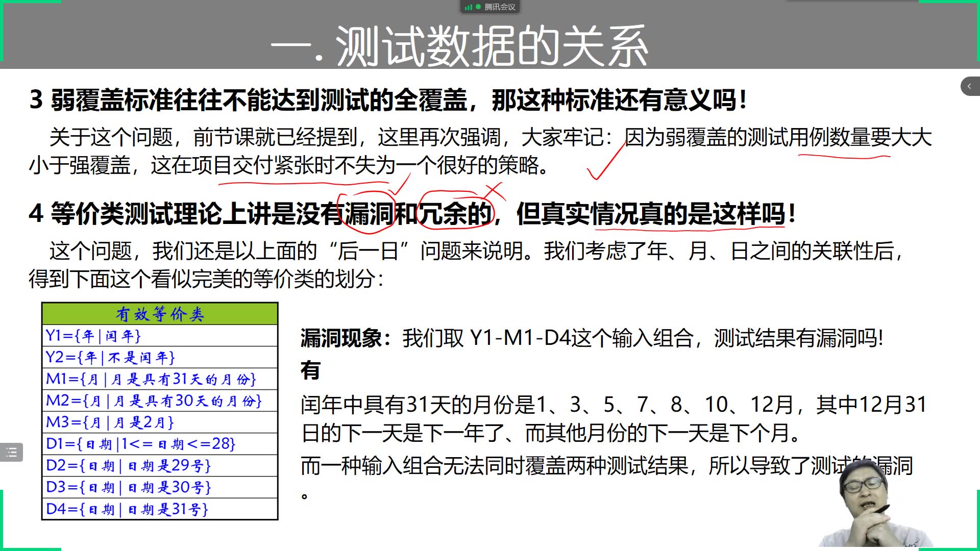The height and width of the screenshot is (551, 980).
Task: Select the heading starting with 4 等价类测试理论
Action: 412,213
